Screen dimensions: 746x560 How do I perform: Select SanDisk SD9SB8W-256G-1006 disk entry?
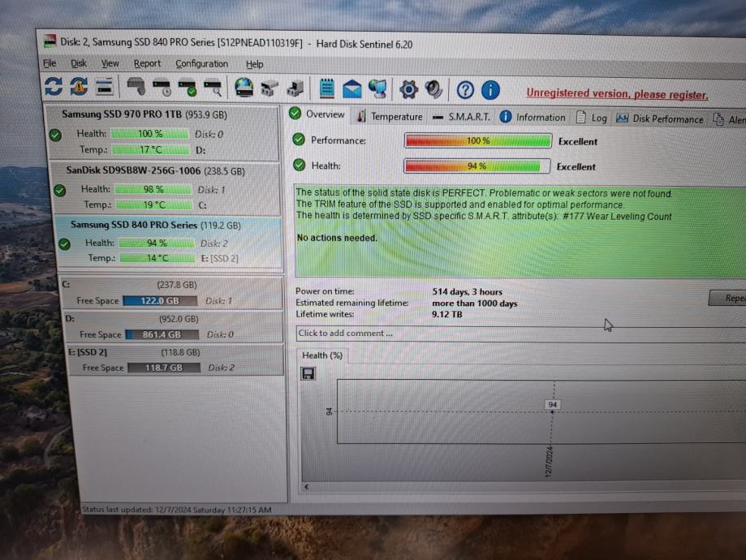[166, 188]
